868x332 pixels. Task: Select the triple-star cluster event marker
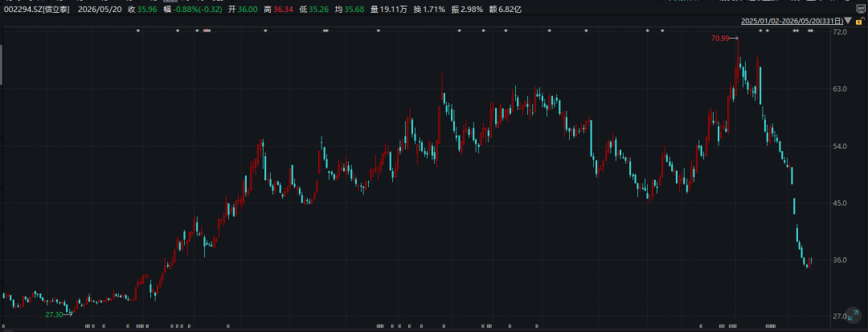[x=207, y=31]
